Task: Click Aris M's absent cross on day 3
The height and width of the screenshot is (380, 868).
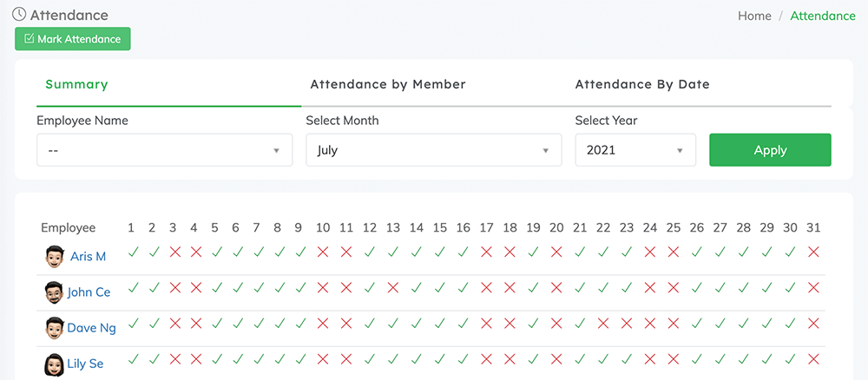Action: [174, 252]
